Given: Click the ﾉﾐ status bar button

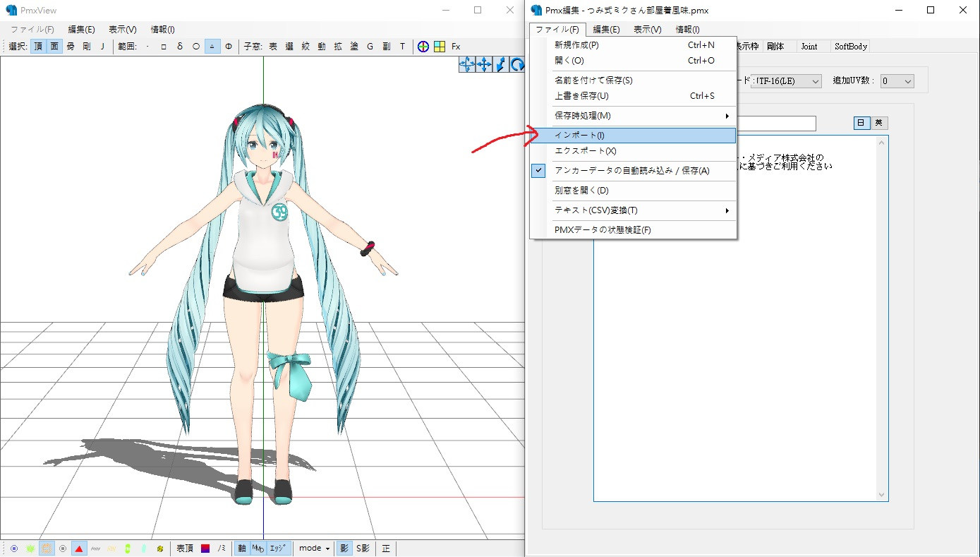Looking at the screenshot, I should pyautogui.click(x=222, y=548).
